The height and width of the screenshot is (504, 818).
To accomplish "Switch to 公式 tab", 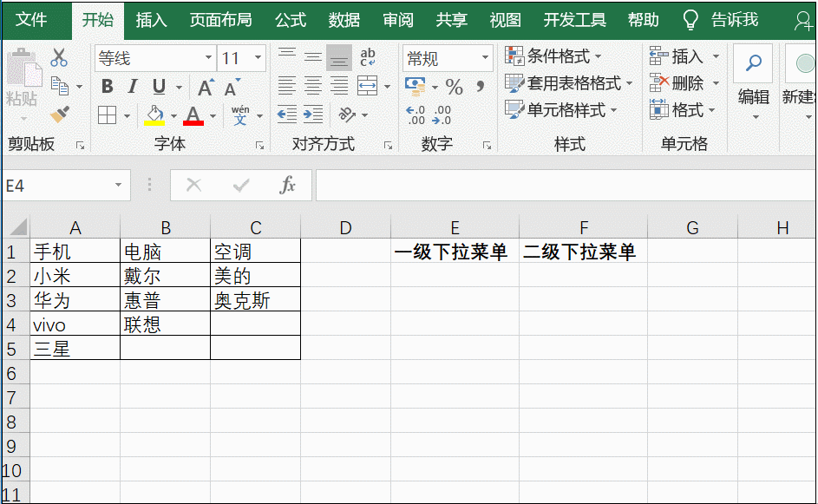I will (x=291, y=20).
